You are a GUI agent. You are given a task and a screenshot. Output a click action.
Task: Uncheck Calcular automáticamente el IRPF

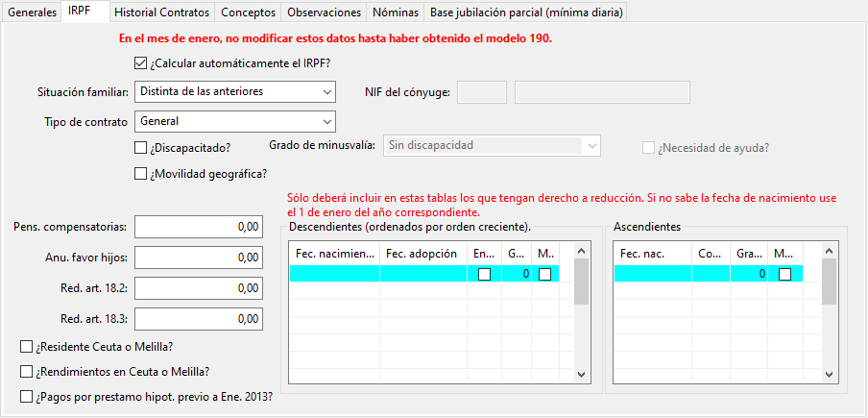click(141, 63)
